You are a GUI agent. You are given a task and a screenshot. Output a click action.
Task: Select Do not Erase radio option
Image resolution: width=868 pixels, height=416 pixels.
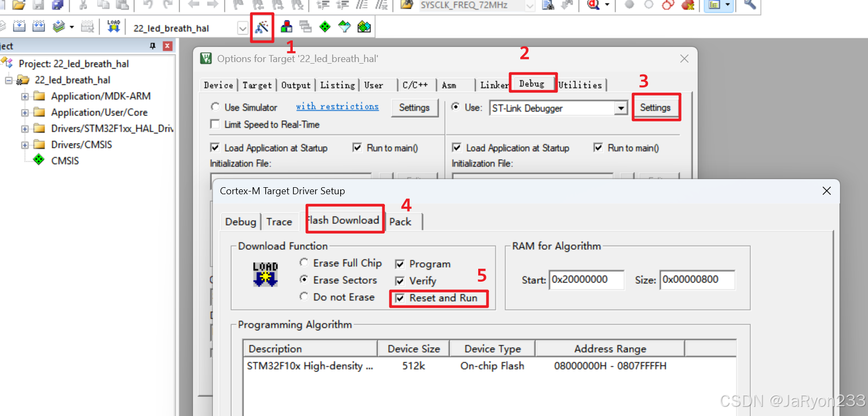(304, 296)
